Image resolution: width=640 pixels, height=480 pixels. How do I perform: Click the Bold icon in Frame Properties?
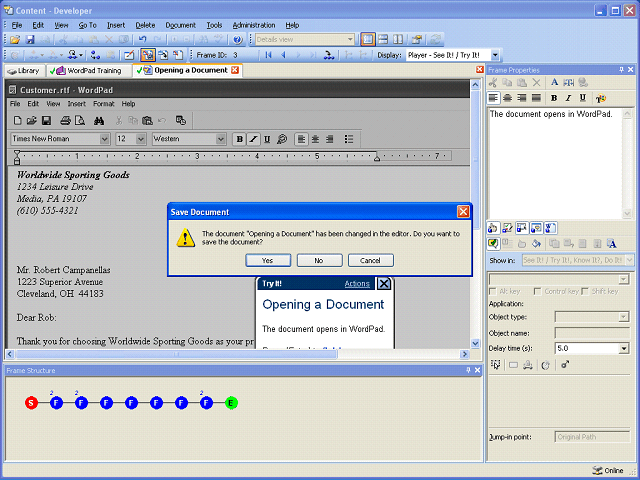coord(554,98)
